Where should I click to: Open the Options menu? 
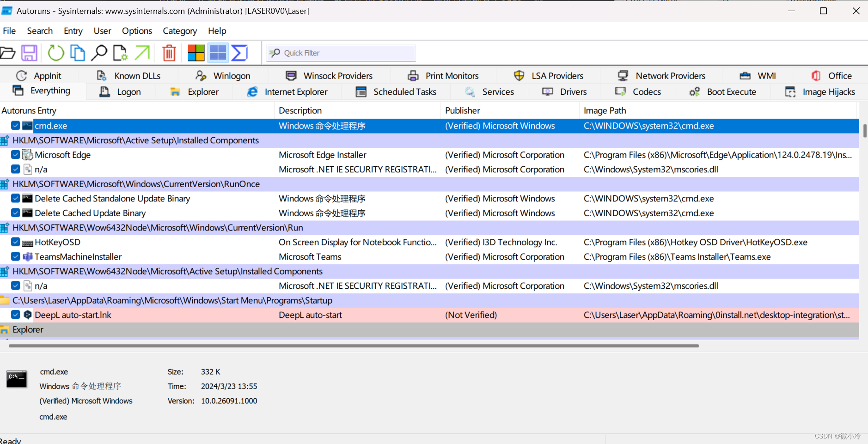pos(137,31)
